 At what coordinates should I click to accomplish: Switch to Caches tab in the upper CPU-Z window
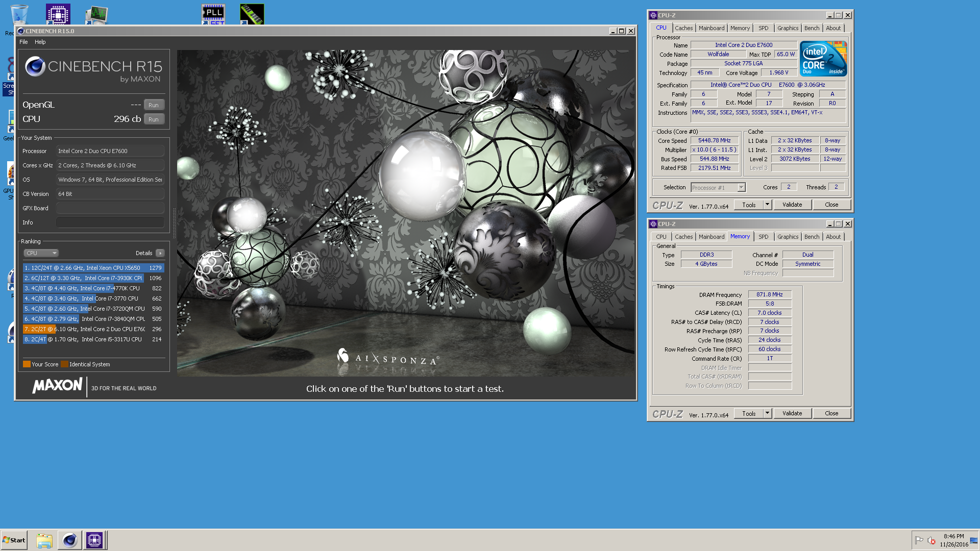click(x=683, y=29)
